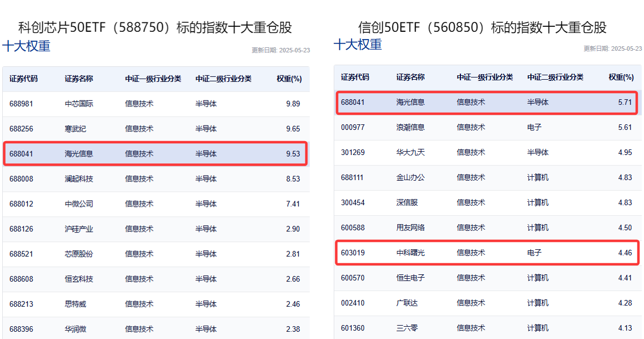Click 十大权重 tab on left panel
This screenshot has width=644, height=339.
point(26,46)
